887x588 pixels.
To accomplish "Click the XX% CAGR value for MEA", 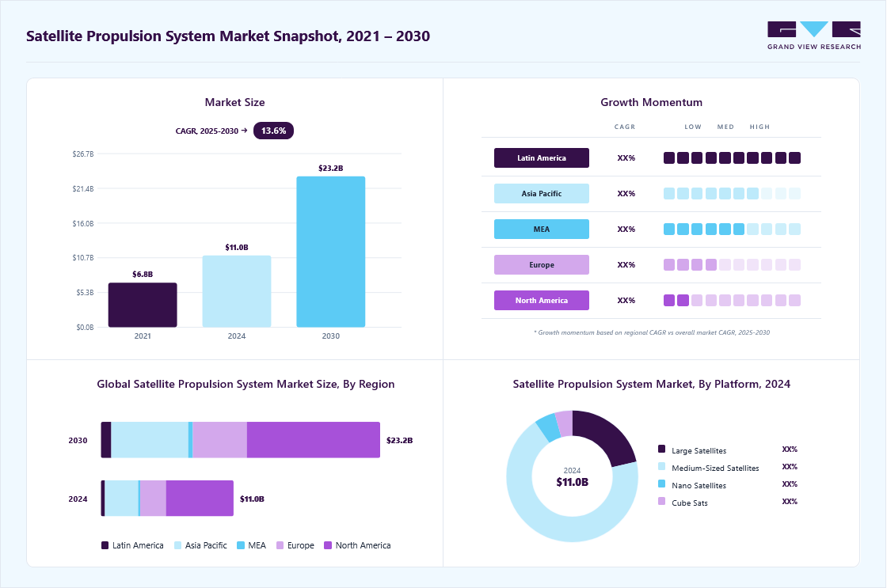I will [x=626, y=229].
